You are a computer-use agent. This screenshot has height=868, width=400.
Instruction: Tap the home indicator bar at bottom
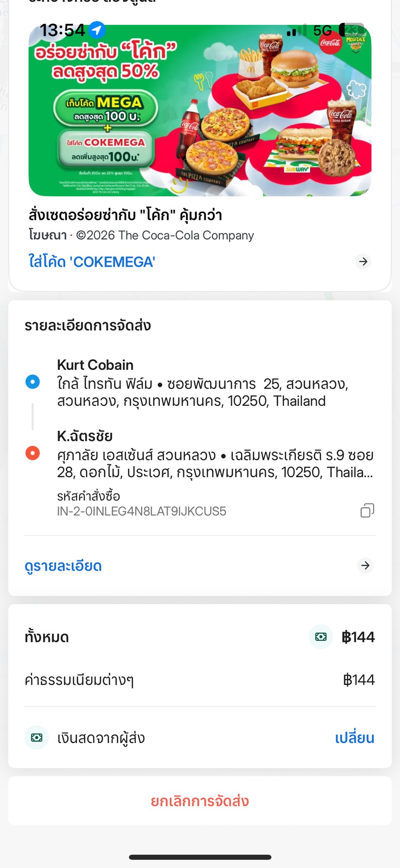[200, 857]
